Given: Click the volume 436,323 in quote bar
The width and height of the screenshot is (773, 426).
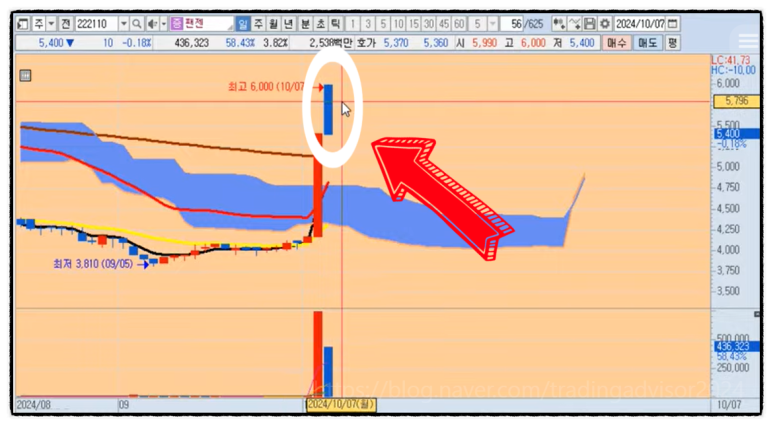Looking at the screenshot, I should [192, 43].
